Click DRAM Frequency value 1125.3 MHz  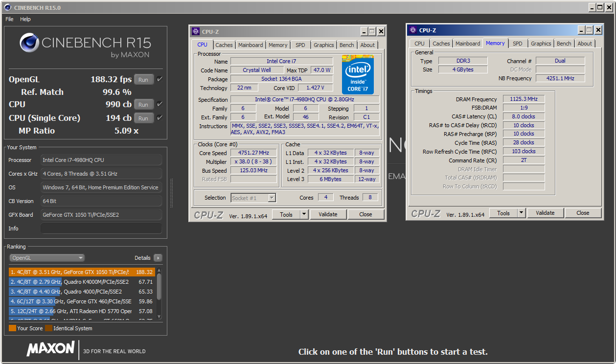click(524, 99)
